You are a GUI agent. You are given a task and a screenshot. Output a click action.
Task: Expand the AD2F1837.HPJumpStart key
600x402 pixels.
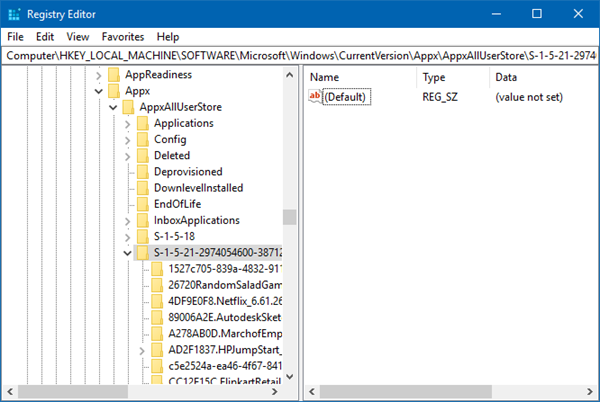143,351
